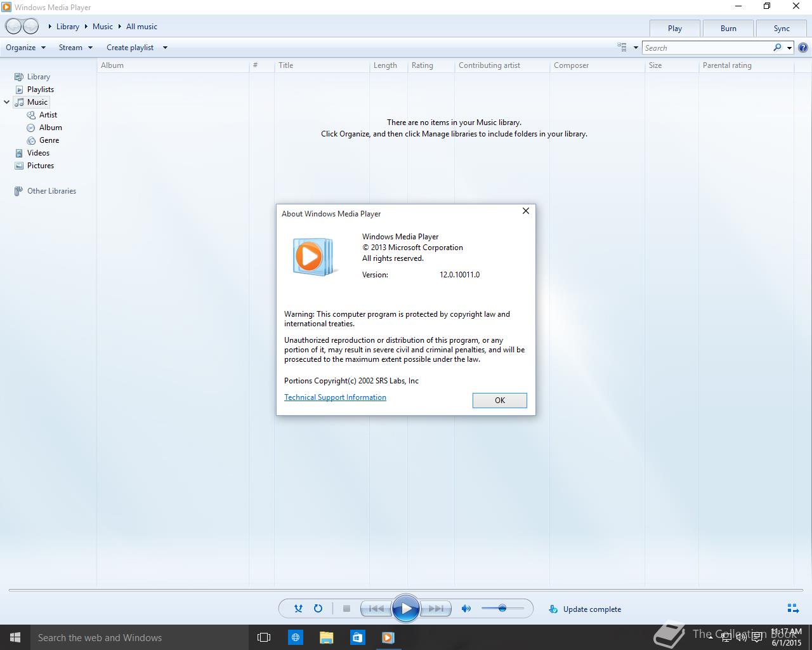Toggle repeat mode in playback controls
812x650 pixels.
click(318, 608)
